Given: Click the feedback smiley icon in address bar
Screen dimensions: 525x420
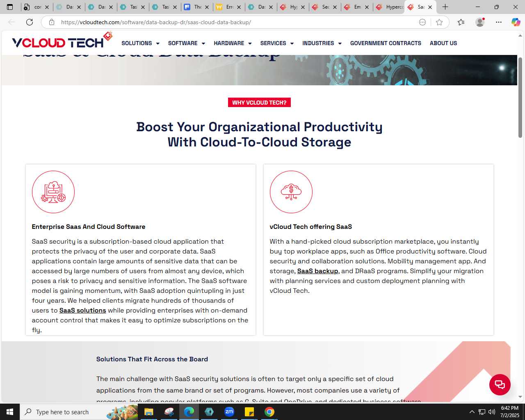Looking at the screenshot, I should pyautogui.click(x=422, y=22).
